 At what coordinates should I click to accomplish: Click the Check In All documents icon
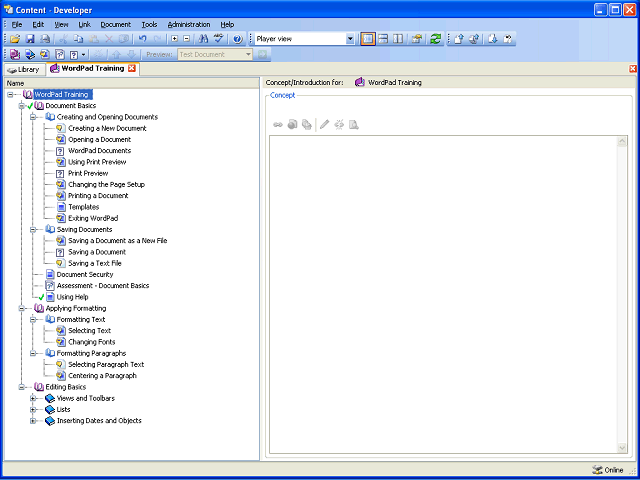click(474, 39)
